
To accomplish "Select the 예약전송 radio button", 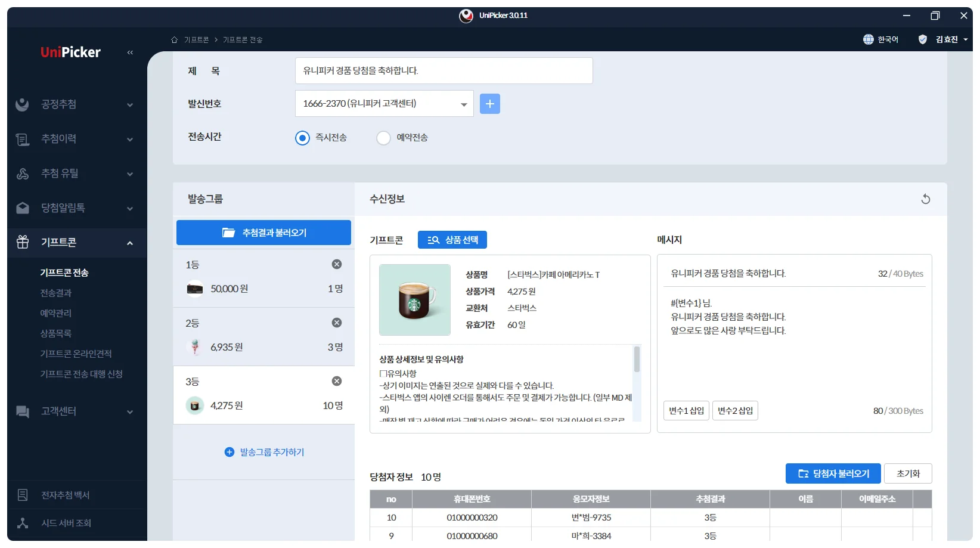I will click(383, 138).
